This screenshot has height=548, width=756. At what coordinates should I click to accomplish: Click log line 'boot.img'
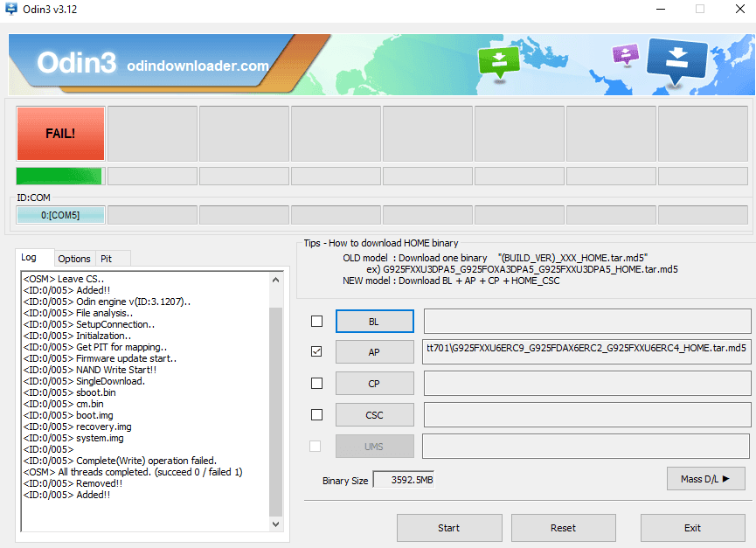68,415
